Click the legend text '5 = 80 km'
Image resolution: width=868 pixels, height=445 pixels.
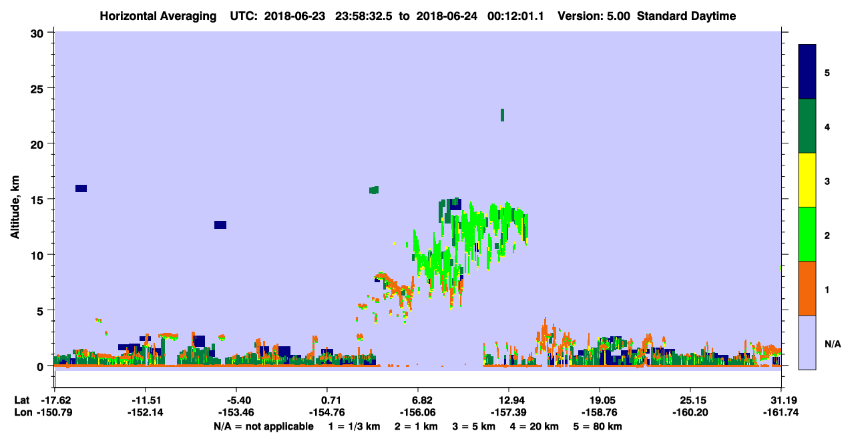pos(598,426)
